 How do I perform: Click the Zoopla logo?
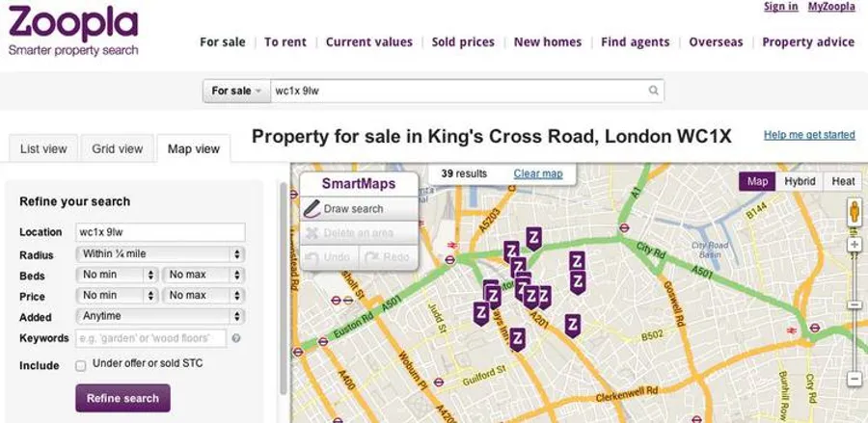click(73, 31)
